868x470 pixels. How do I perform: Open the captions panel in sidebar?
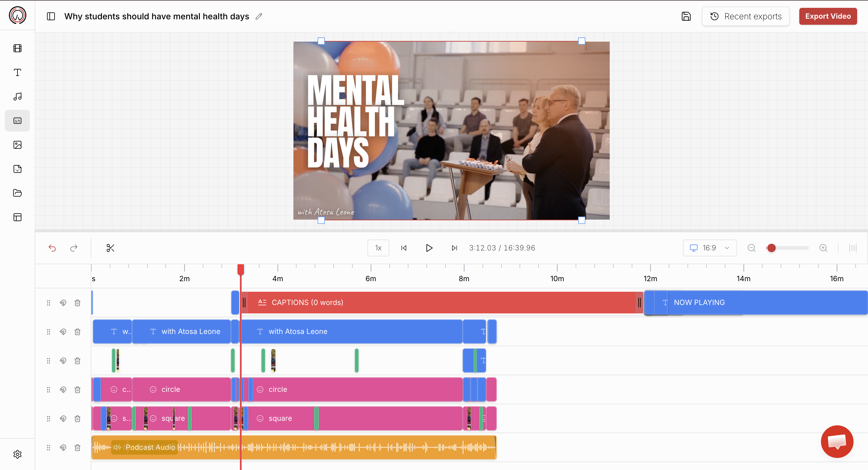point(17,121)
